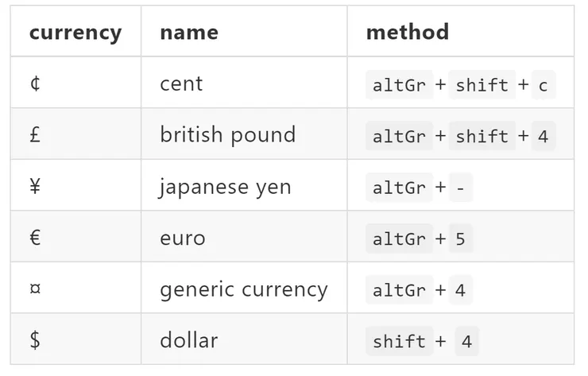
Task: Click the dollar sign symbol
Action: tap(35, 341)
